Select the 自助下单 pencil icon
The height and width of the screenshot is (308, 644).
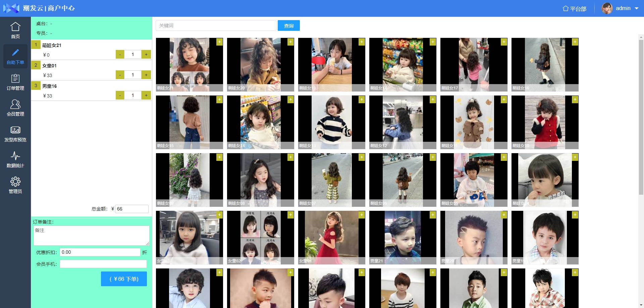pos(15,53)
